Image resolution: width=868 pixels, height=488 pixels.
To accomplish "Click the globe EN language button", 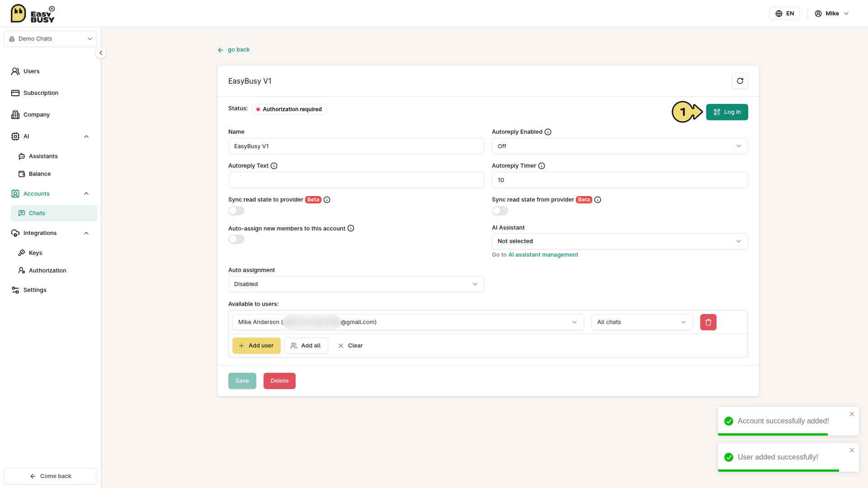I will (784, 14).
